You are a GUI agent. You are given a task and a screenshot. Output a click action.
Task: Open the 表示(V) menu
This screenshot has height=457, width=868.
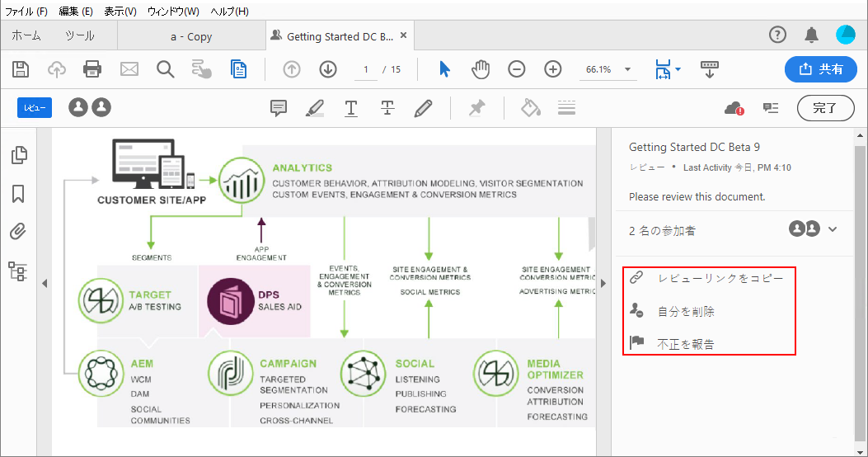tap(120, 11)
